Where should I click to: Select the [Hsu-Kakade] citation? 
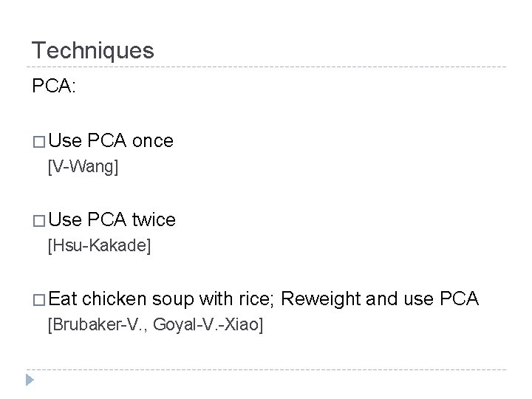point(99,245)
